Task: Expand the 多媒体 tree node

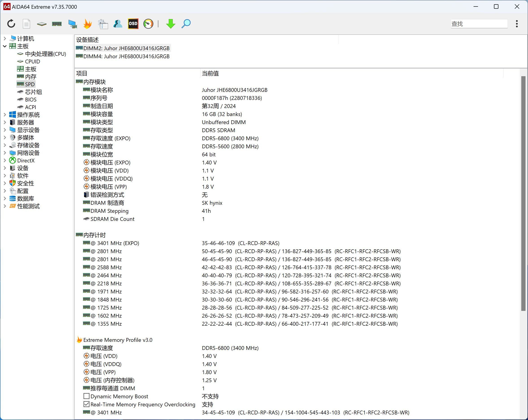Action: tap(5, 138)
